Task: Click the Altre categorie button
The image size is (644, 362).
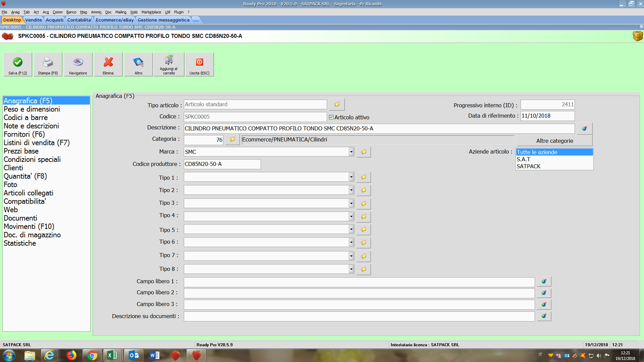Action: tap(554, 141)
